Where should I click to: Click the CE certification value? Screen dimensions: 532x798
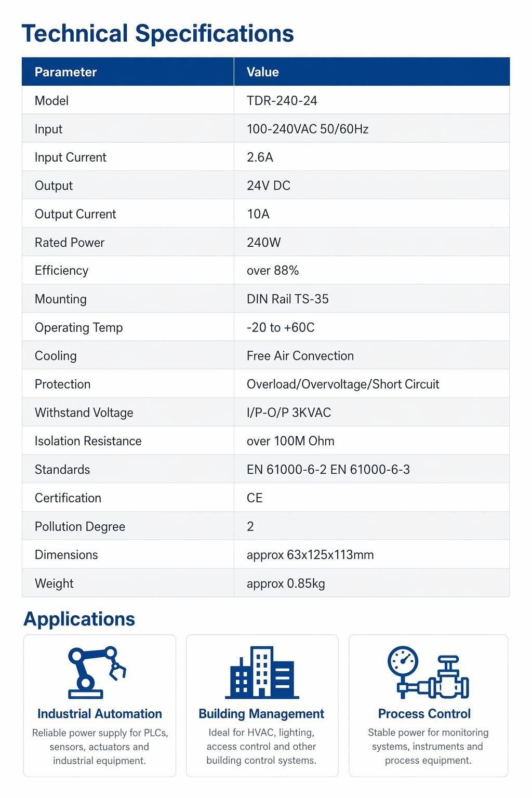click(255, 498)
